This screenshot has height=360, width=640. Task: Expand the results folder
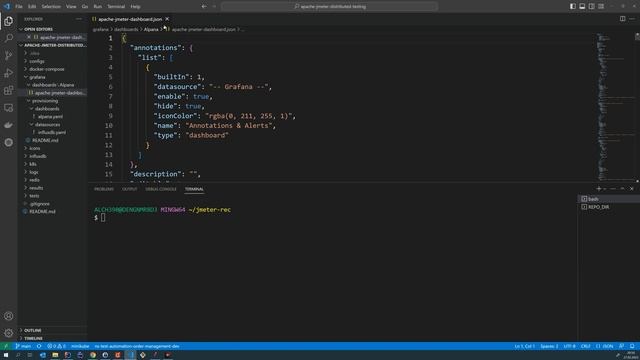point(36,188)
